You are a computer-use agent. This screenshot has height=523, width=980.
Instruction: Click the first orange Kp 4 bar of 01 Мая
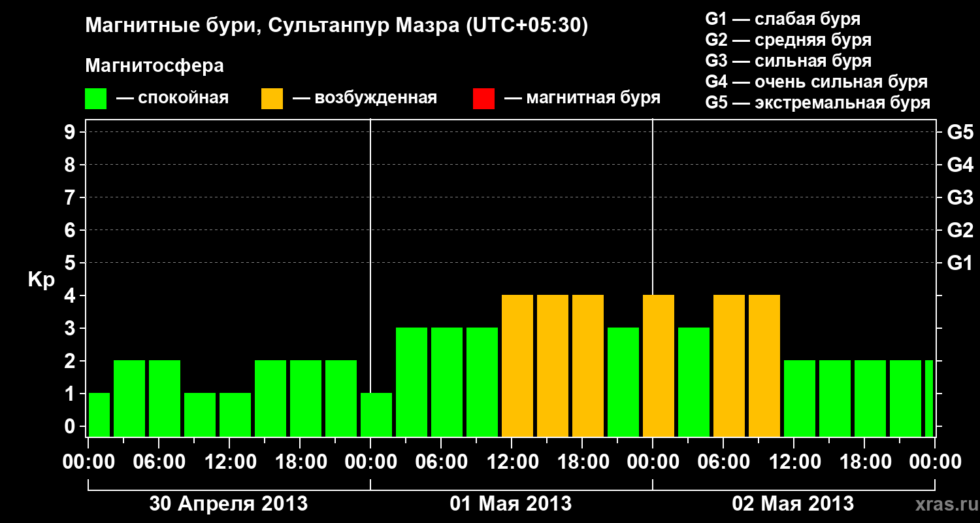517,365
